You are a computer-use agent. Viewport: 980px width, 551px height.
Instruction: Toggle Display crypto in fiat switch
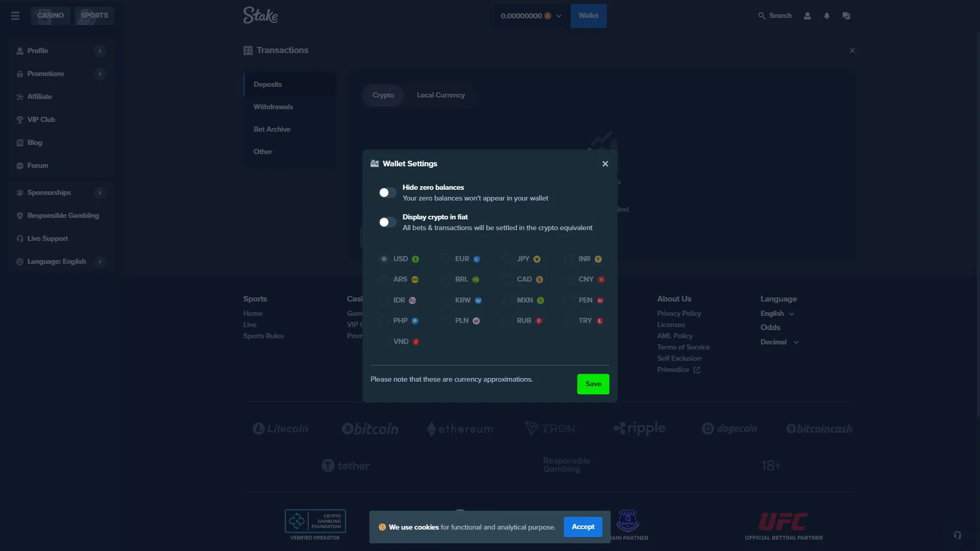pos(387,222)
